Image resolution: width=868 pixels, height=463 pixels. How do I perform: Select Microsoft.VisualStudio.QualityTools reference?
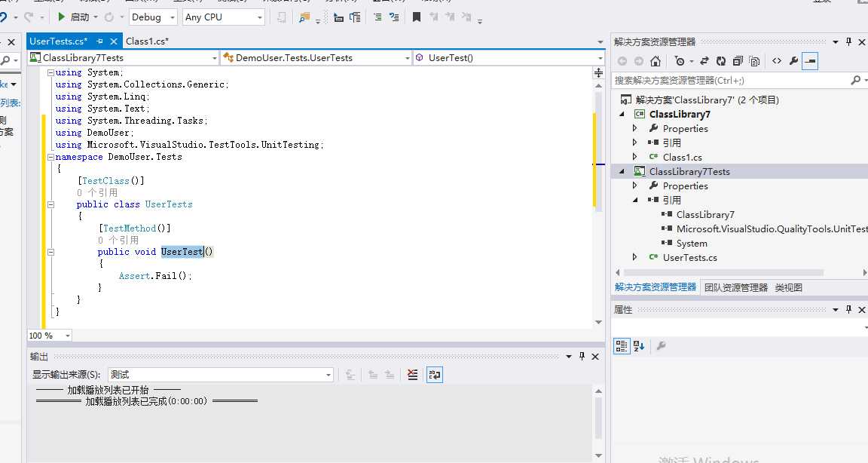pos(772,229)
